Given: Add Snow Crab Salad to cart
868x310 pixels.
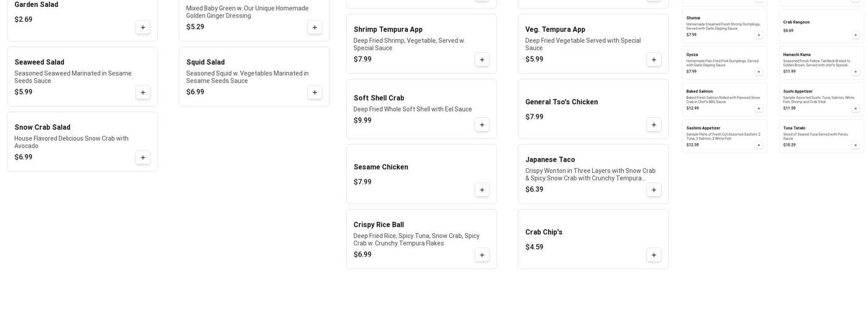Looking at the screenshot, I should [143, 157].
